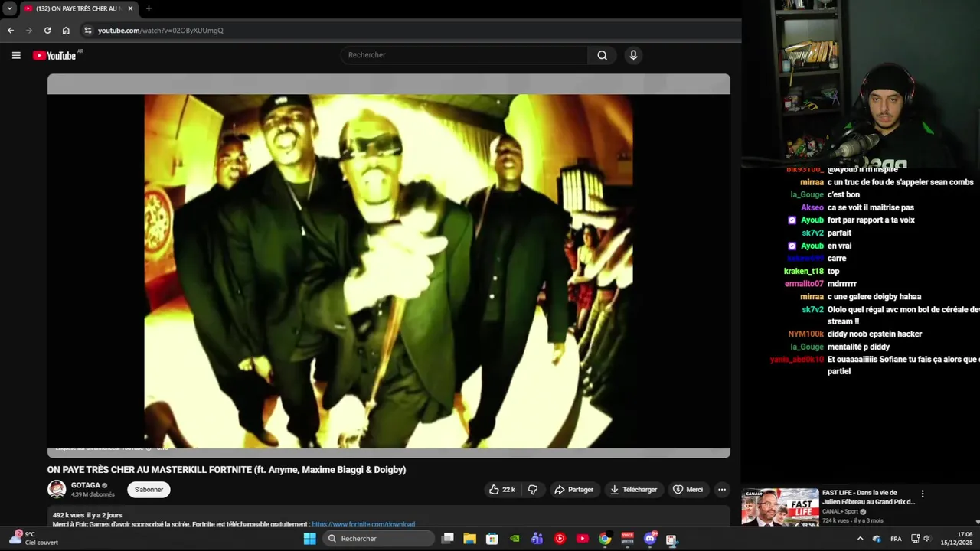Open Snipping Tool taskbar icon
Viewport: 980px width, 551px height.
point(672,539)
